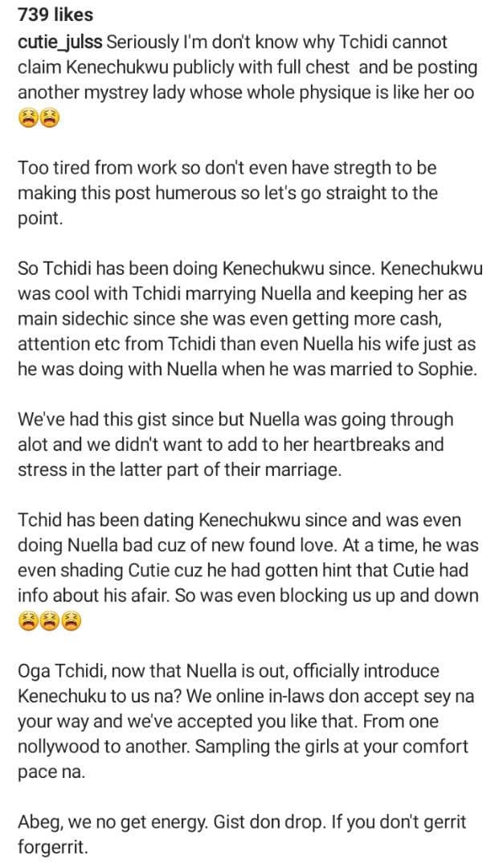Open the 739 likes list
503x868 pixels.
[x=55, y=15]
